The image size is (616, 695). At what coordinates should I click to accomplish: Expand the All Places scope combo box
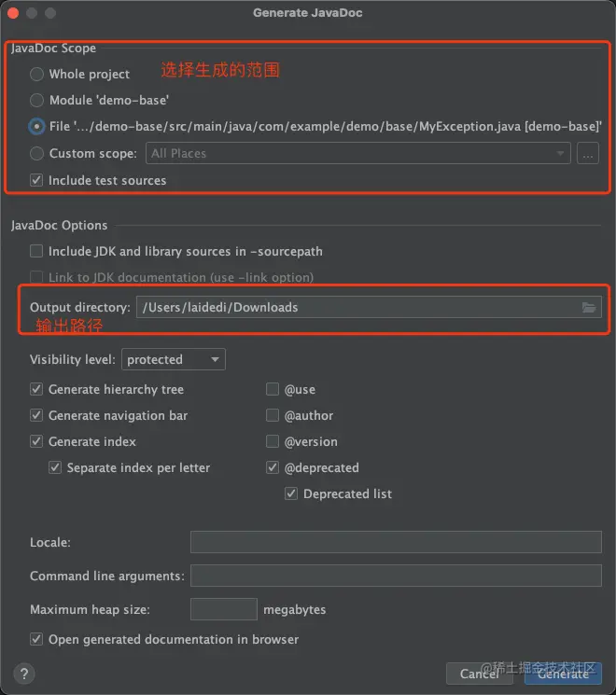pos(357,154)
